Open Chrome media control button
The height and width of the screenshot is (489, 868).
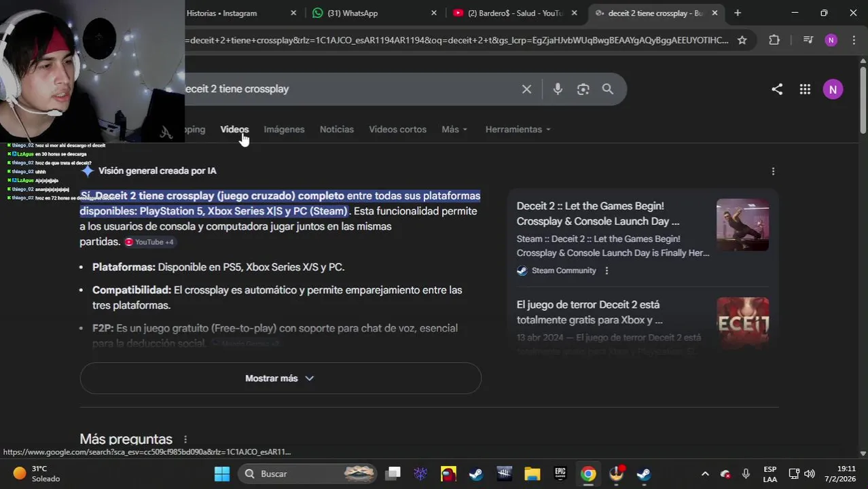coord(808,40)
